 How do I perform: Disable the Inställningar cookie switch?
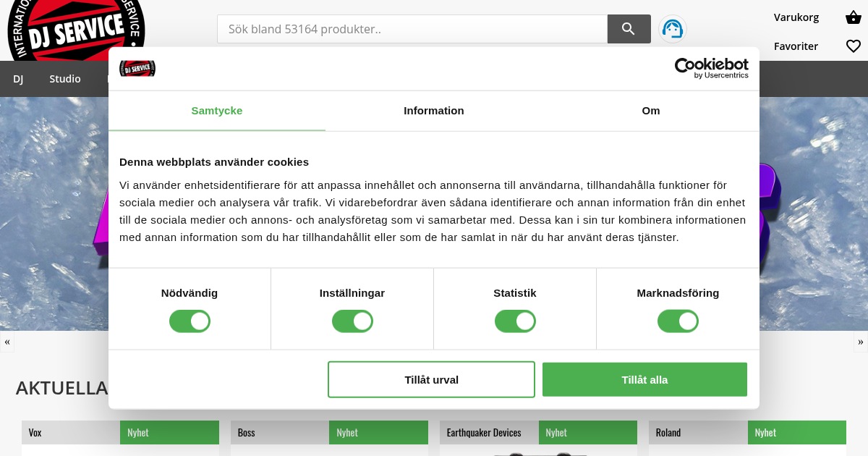pos(352,321)
